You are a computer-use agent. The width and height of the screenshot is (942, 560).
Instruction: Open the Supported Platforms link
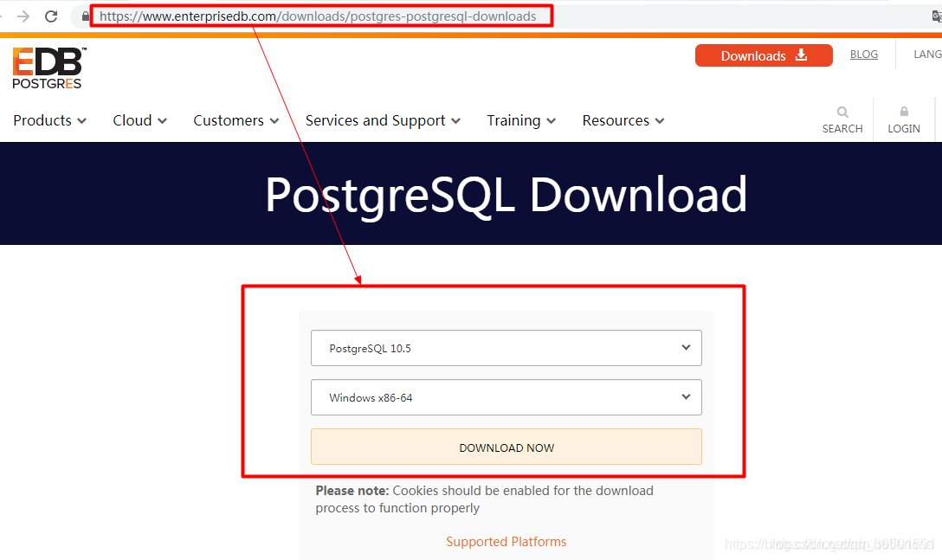pyautogui.click(x=506, y=541)
